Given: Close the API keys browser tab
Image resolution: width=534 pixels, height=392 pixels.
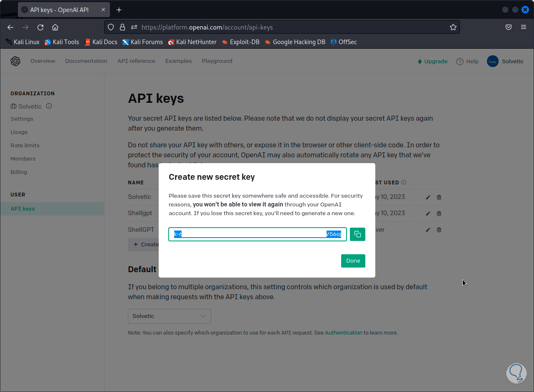Looking at the screenshot, I should [103, 10].
